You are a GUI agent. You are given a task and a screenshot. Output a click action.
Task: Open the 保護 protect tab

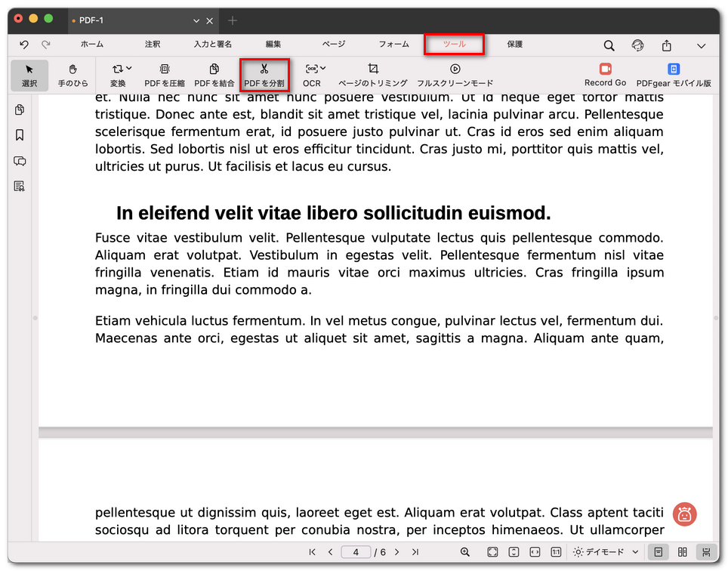tap(515, 44)
